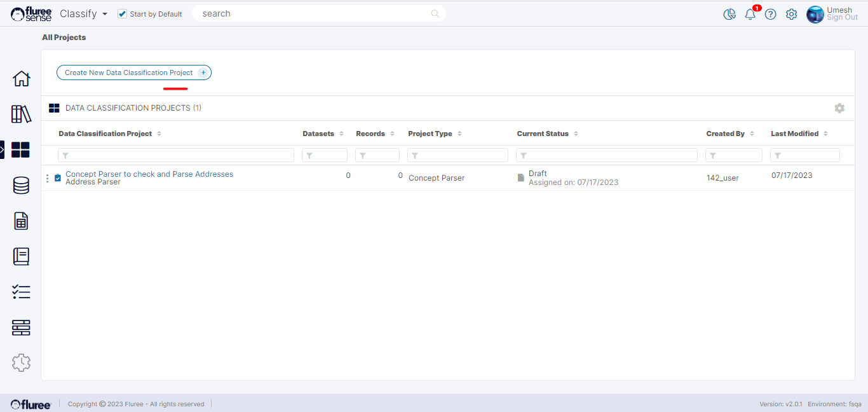This screenshot has height=412, width=868.
Task: Open the checklist sidebar icon
Action: [21, 292]
